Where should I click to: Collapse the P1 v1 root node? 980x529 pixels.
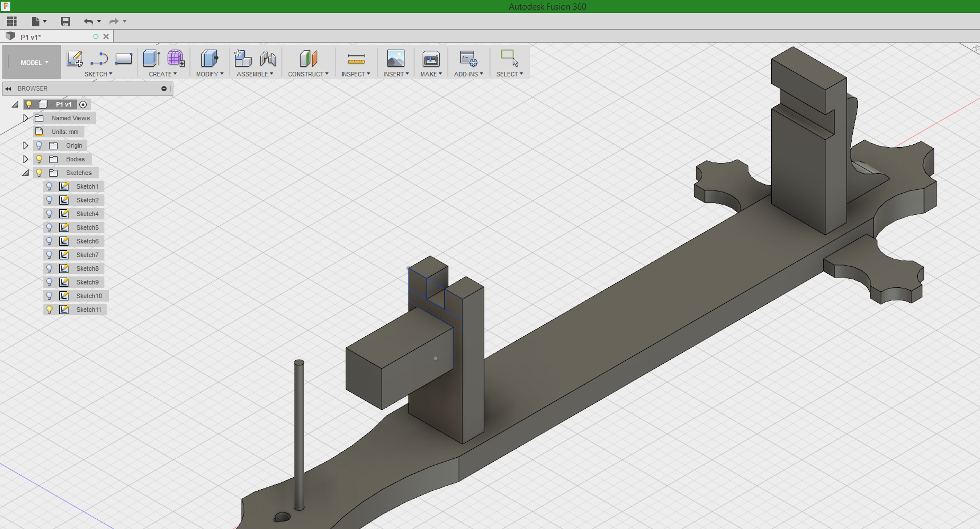click(x=15, y=104)
